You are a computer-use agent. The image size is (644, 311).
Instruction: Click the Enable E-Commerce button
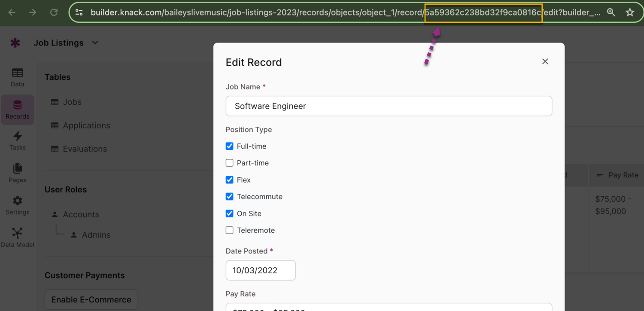(x=91, y=300)
